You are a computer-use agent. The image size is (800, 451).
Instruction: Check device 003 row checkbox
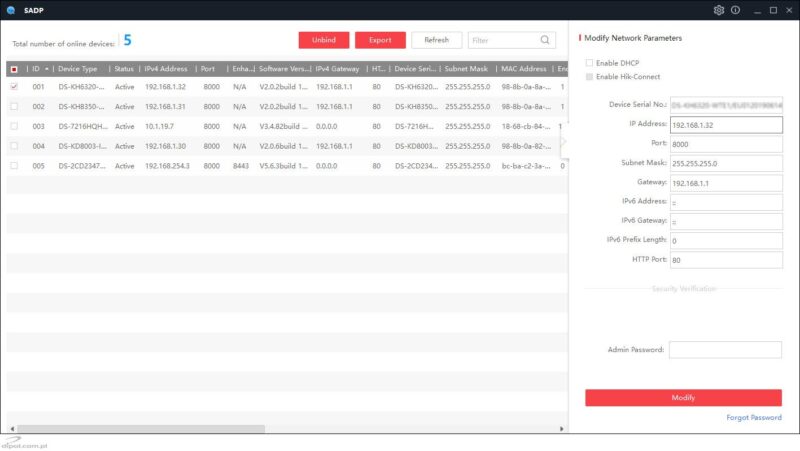(x=14, y=126)
